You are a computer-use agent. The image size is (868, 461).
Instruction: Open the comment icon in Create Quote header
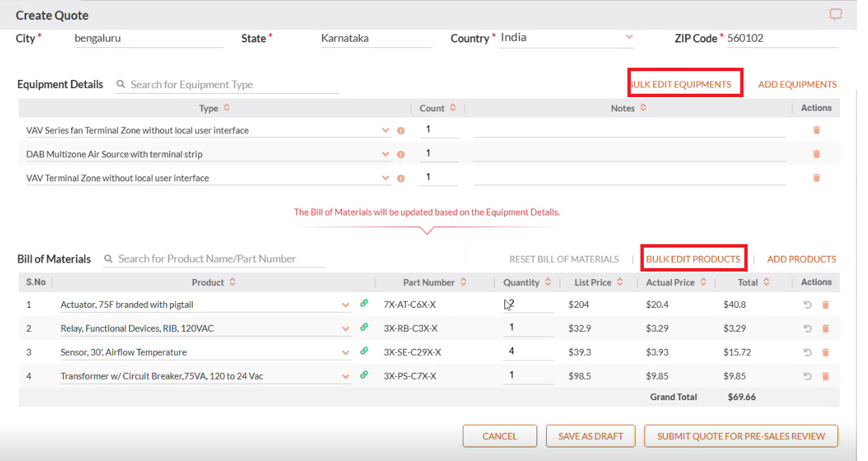tap(835, 14)
